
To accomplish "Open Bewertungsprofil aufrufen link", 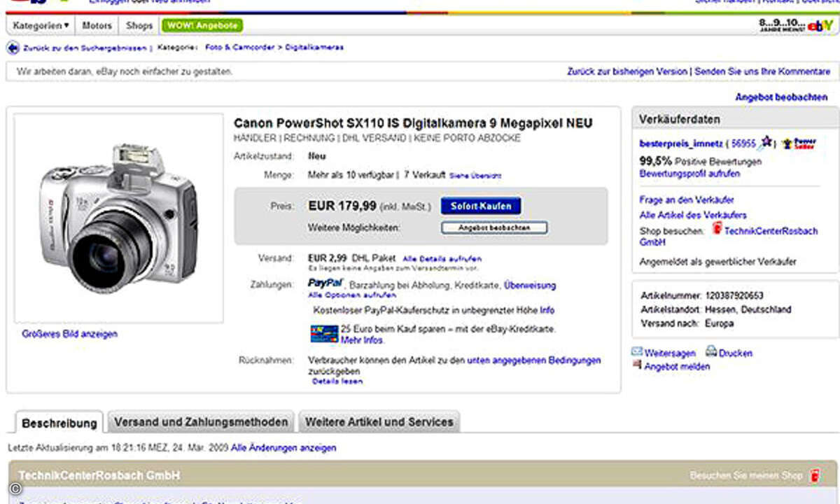I will [x=689, y=174].
